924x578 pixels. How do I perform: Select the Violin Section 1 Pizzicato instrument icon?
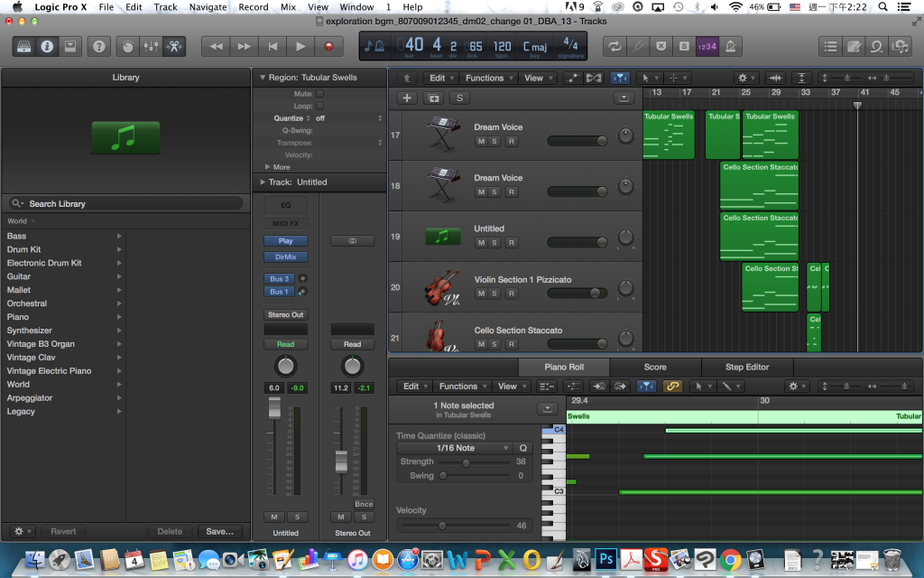click(442, 287)
